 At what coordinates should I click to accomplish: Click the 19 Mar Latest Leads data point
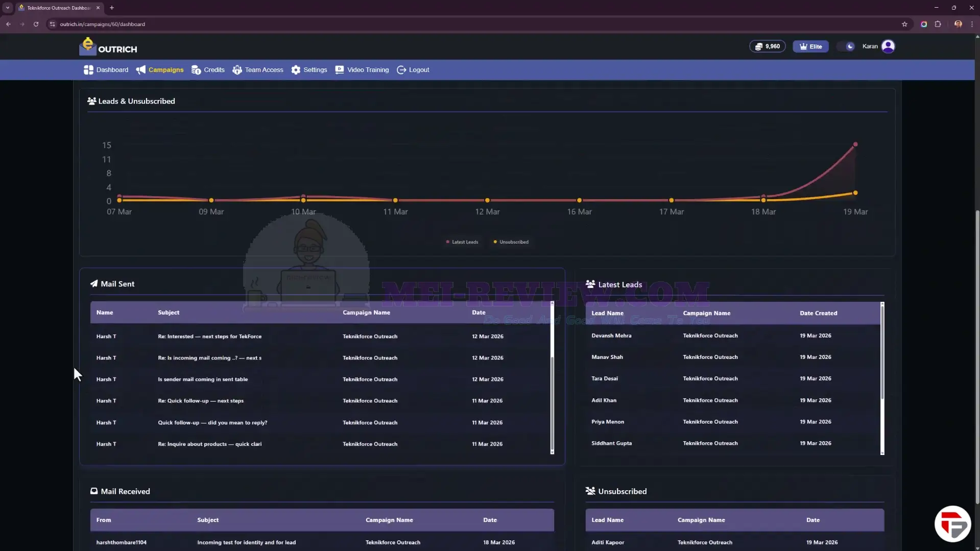point(855,145)
